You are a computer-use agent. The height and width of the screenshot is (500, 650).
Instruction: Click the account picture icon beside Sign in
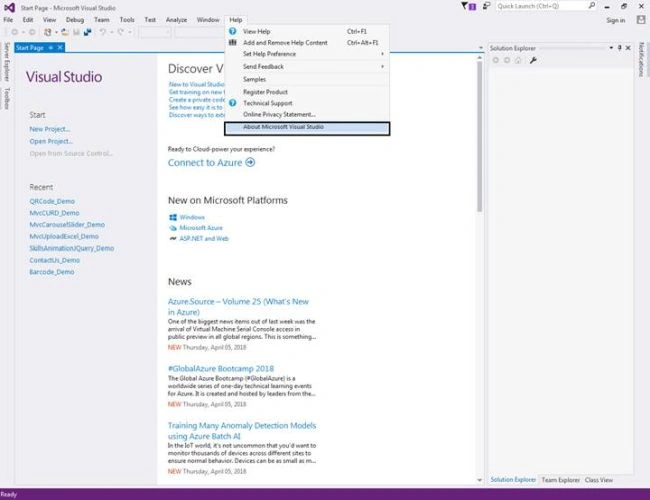pyautogui.click(x=641, y=19)
